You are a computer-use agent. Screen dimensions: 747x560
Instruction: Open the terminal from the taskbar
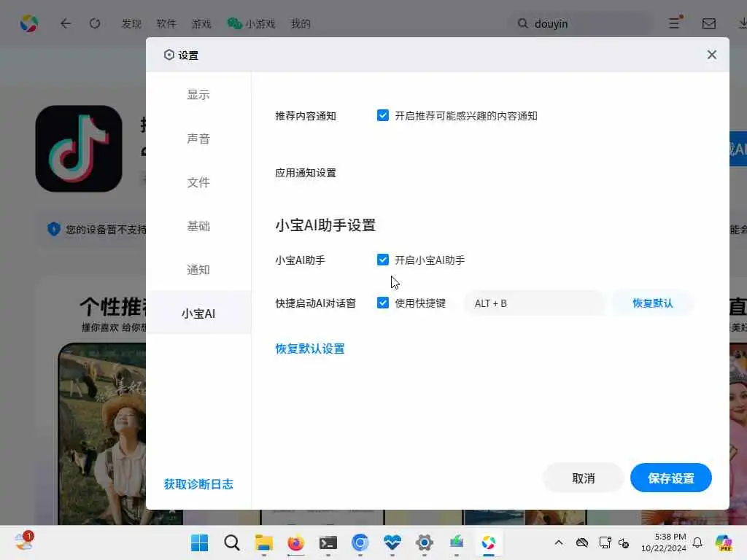pos(328,542)
